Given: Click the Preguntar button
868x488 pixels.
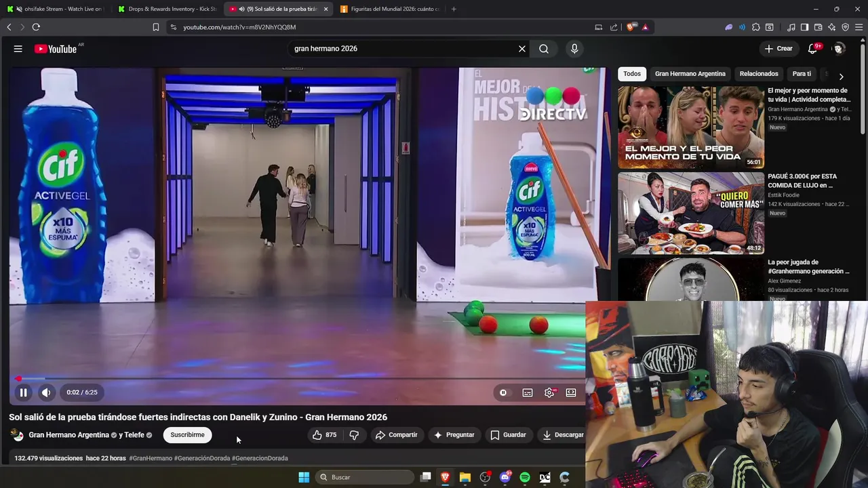Looking at the screenshot, I should [454, 435].
